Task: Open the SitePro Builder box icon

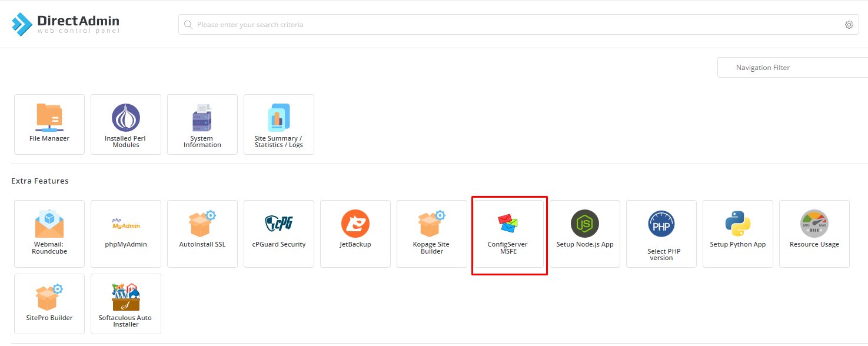Action: click(x=49, y=297)
